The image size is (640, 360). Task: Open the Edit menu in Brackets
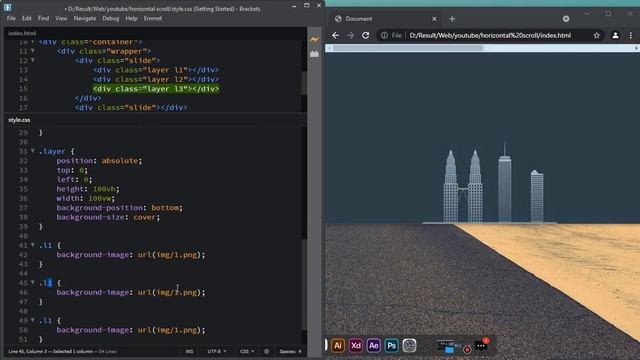tap(27, 18)
